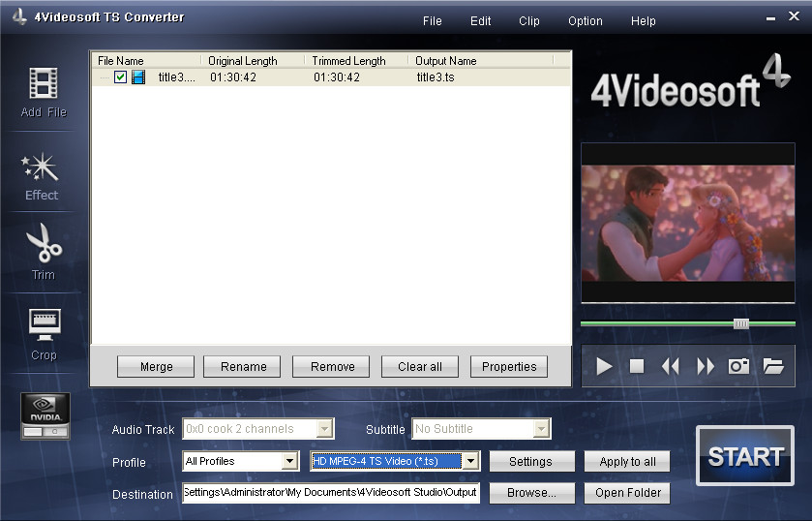
Task: Click the File Name column header
Action: [x=147, y=61]
